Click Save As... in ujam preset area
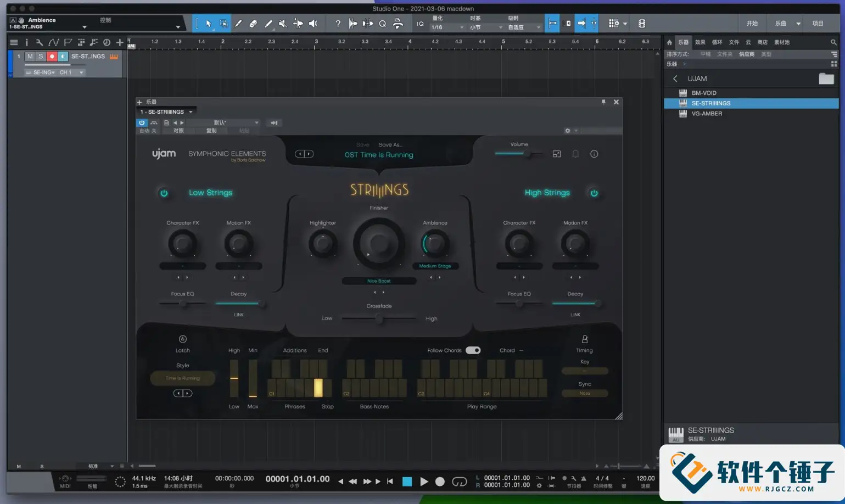 coord(390,145)
